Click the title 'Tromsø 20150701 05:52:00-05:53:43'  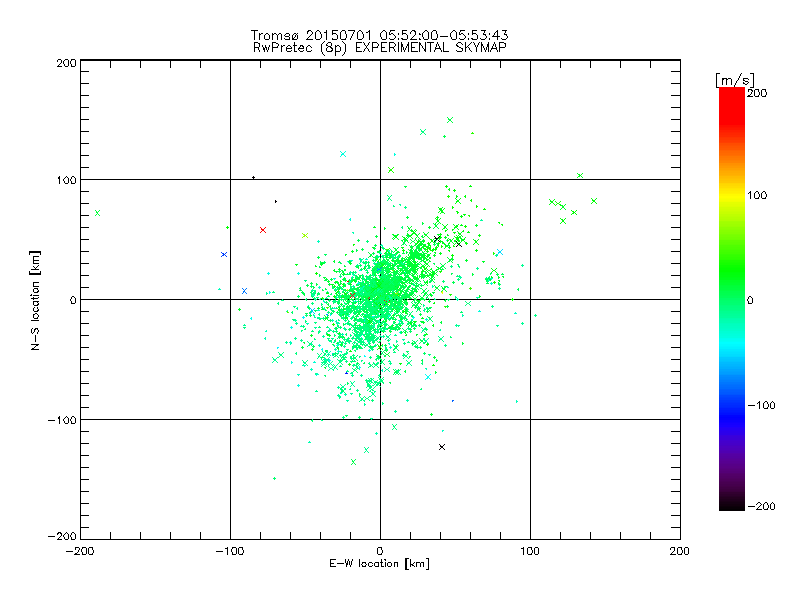pos(379,35)
